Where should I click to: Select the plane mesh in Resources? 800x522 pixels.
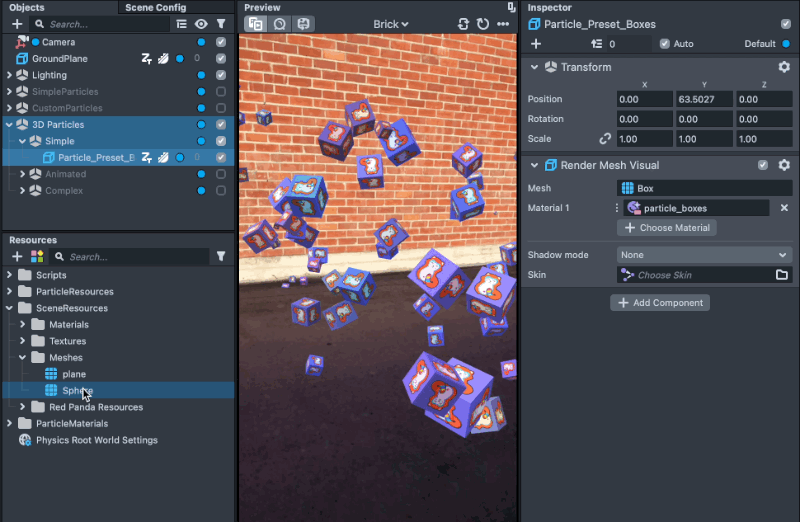73,374
